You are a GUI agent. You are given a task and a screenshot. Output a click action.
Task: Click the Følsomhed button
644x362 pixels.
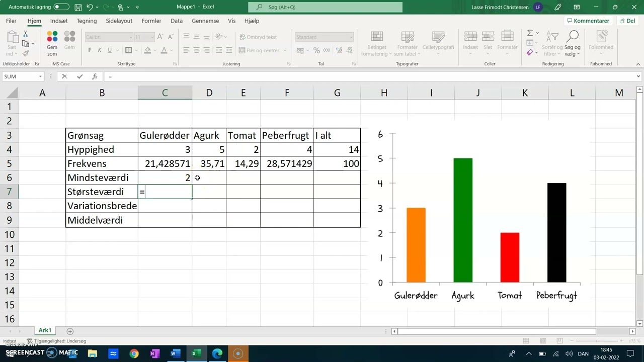coord(601,43)
